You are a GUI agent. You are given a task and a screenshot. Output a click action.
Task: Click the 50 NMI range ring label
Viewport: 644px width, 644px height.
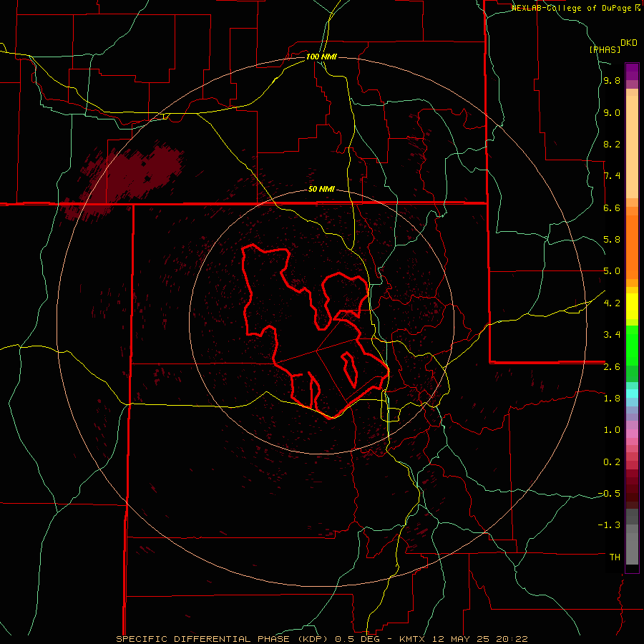[x=321, y=190]
